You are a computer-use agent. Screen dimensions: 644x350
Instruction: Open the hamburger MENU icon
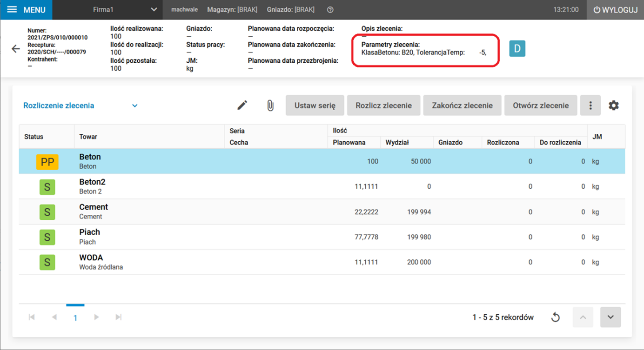pos(12,10)
